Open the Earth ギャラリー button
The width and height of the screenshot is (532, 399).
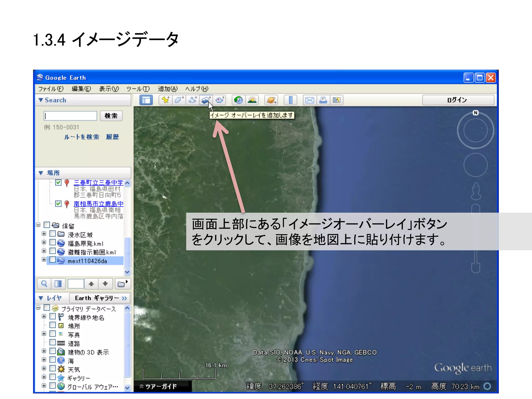tap(100, 298)
